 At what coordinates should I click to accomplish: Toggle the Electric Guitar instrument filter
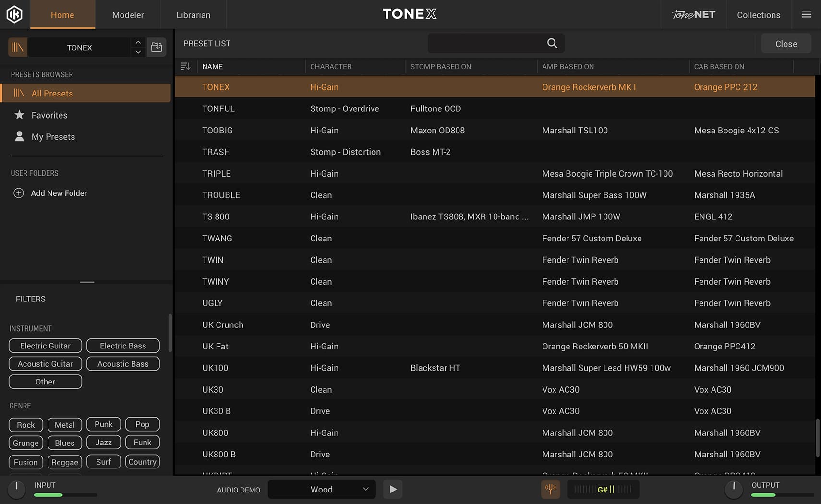[45, 346]
